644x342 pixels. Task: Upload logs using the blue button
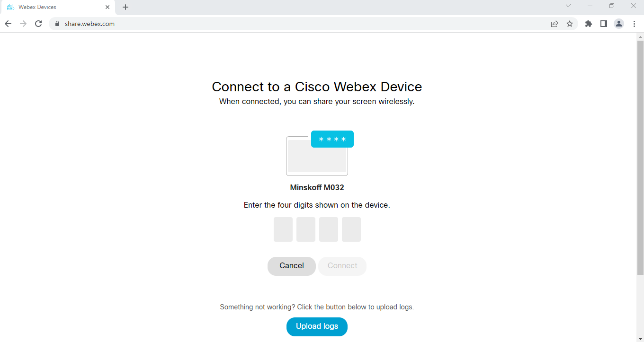[317, 326]
